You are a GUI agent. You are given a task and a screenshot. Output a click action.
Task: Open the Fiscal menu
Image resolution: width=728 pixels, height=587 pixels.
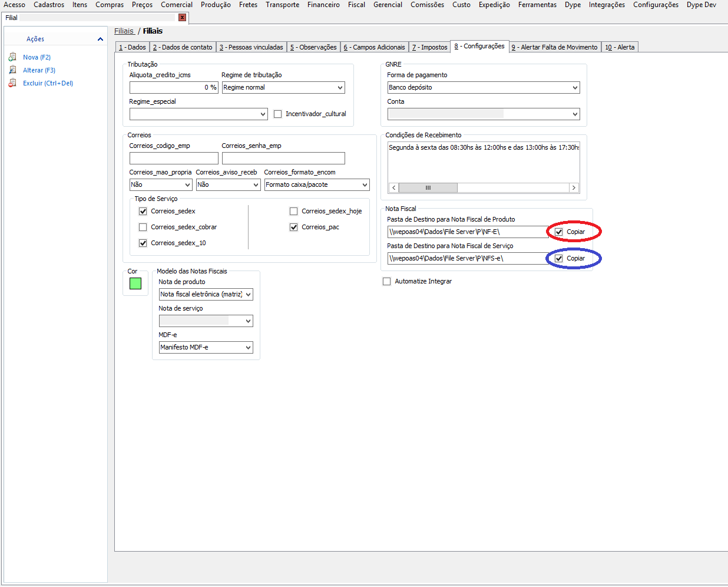[x=356, y=5]
